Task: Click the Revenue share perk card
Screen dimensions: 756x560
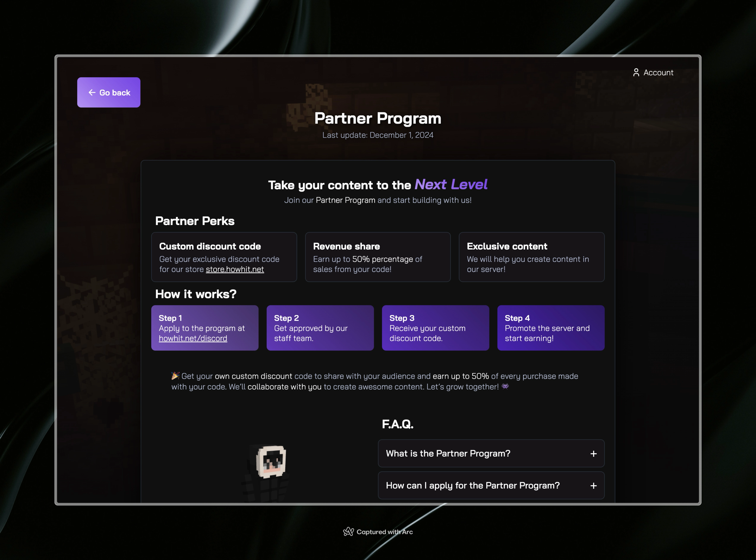Action: point(378,257)
